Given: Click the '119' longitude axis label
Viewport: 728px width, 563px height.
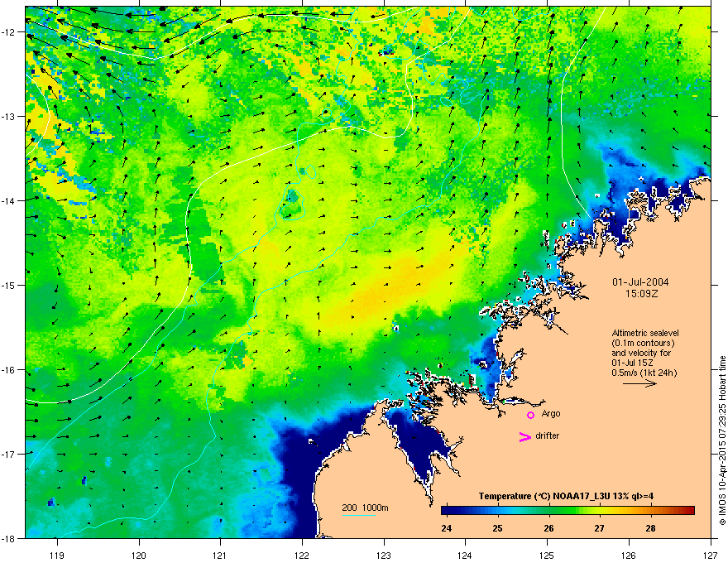Looking at the screenshot, I should [57, 555].
